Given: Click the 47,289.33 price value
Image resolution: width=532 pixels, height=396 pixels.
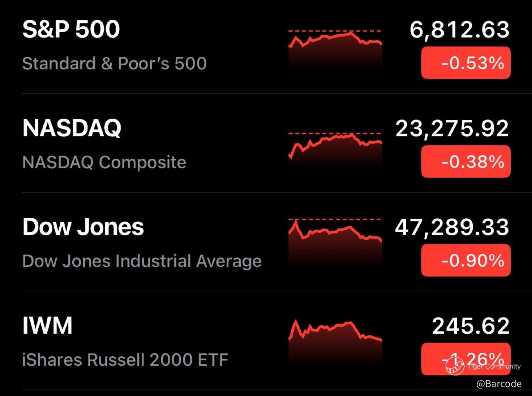Looking at the screenshot, I should pos(452,227).
